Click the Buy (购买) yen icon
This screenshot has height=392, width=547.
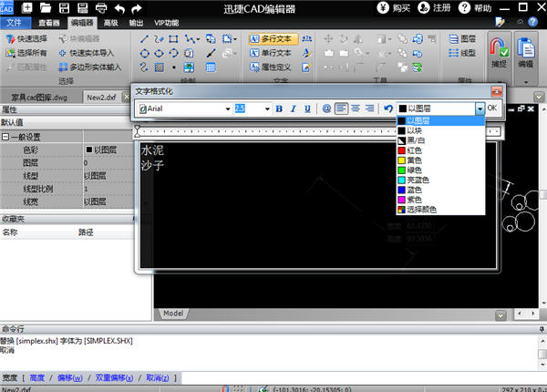pyautogui.click(x=383, y=7)
